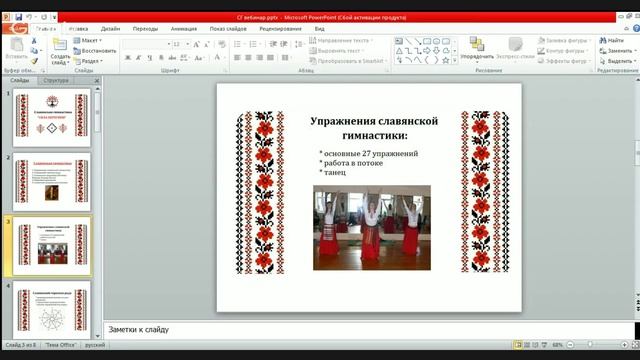Click Создать слайд new slide icon
Image resolution: width=640 pixels, height=360 pixels.
pyautogui.click(x=60, y=44)
